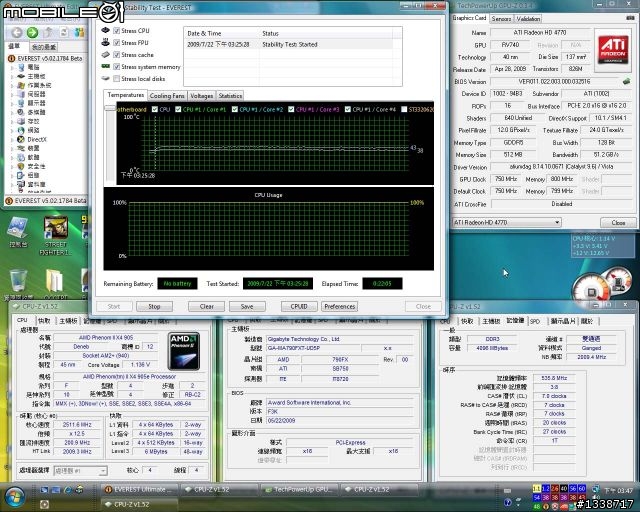Screen dimensions: 640x512
Task: Click the GPU-Z screenshot camera icon
Action: coord(630,18)
